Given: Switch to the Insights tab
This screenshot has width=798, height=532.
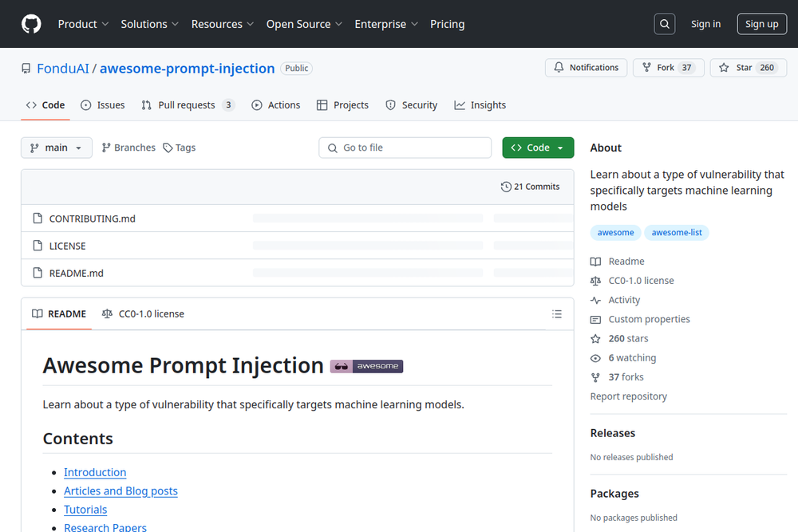Looking at the screenshot, I should coord(480,104).
